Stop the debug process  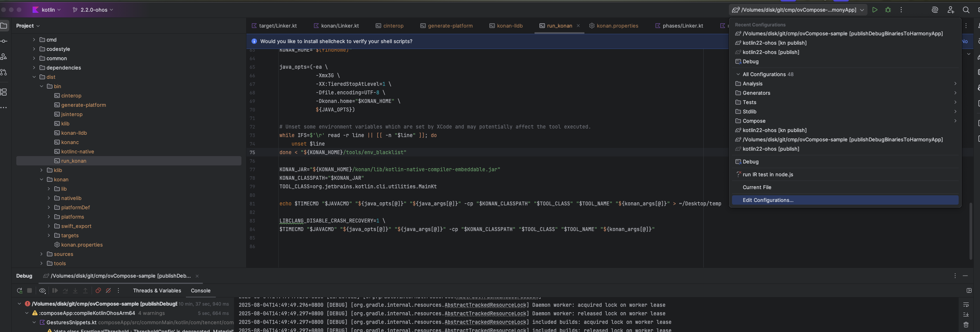pyautogui.click(x=29, y=290)
